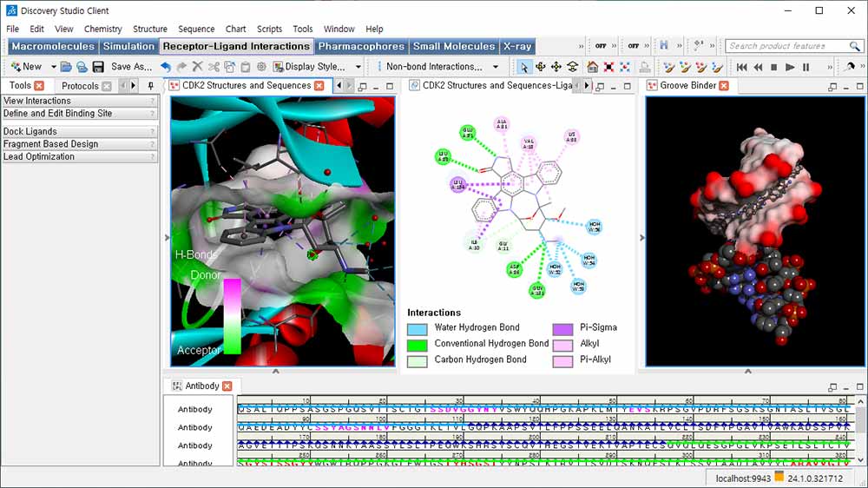This screenshot has height=488, width=868.
Task: Close the Tools tab
Action: [x=39, y=86]
